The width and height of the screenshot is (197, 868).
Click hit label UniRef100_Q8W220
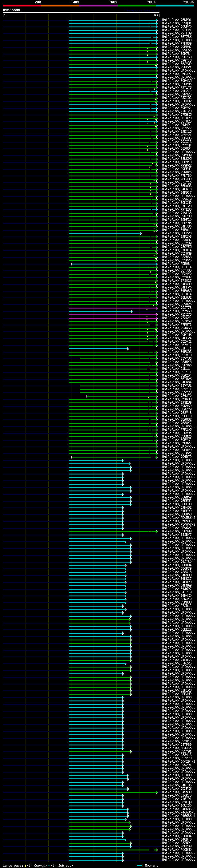176,233
